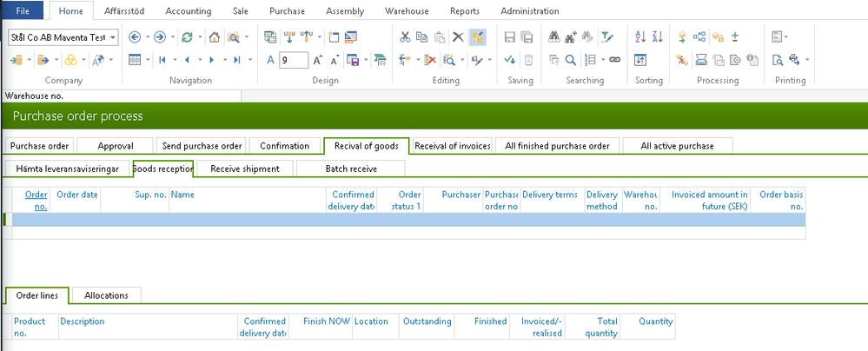
Task: Save using the floppy disk icon
Action: (x=510, y=37)
